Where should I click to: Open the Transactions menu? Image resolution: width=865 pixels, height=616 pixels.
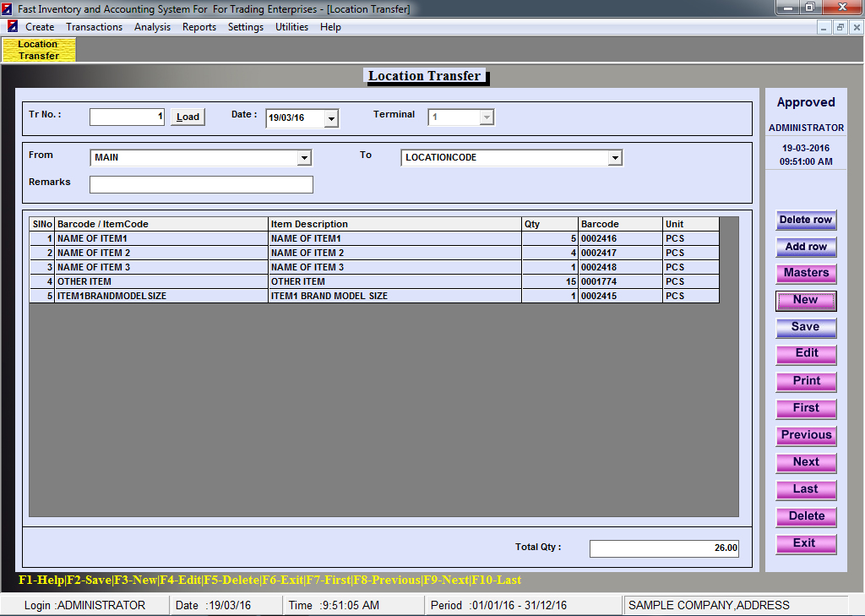coord(94,27)
